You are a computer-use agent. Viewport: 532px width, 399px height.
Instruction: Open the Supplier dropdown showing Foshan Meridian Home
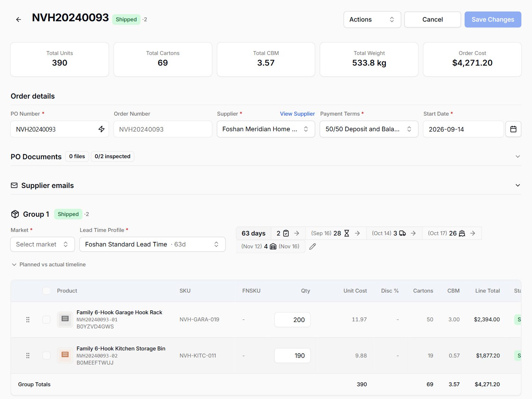pos(266,129)
